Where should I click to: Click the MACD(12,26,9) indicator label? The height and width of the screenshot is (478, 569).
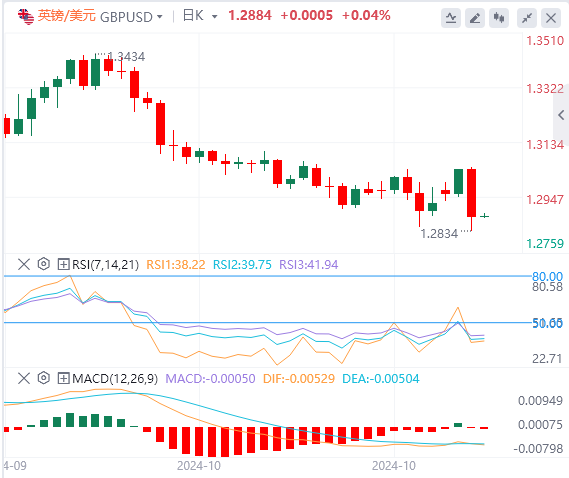point(115,379)
